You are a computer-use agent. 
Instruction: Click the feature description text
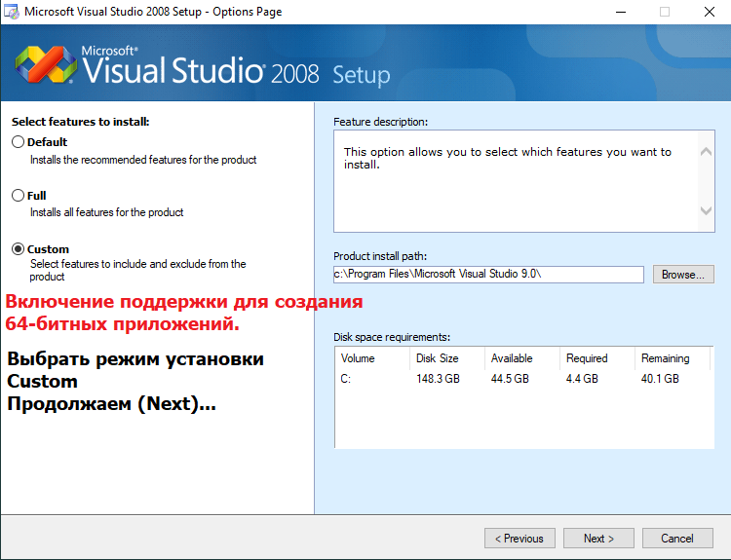507,158
